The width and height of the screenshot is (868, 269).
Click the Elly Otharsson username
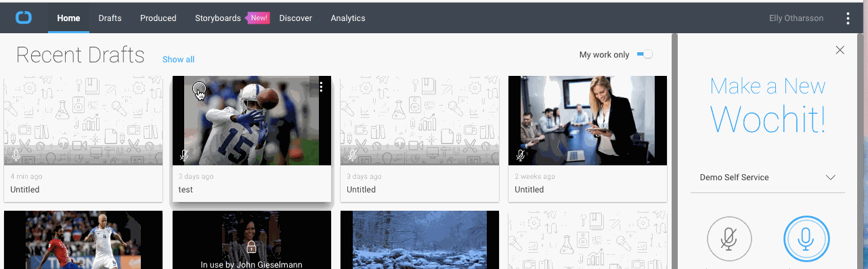click(x=796, y=18)
